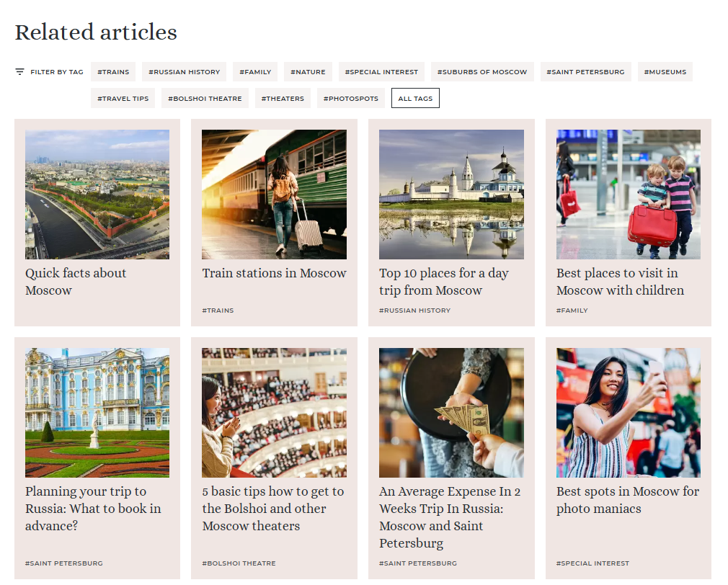
Task: Open the green train platform image
Action: [274, 195]
